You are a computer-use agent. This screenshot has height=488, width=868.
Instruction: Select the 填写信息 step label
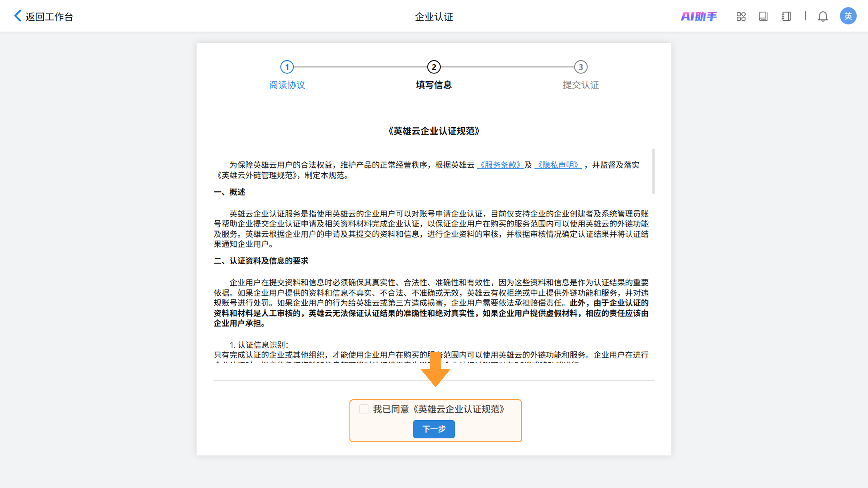tap(434, 85)
